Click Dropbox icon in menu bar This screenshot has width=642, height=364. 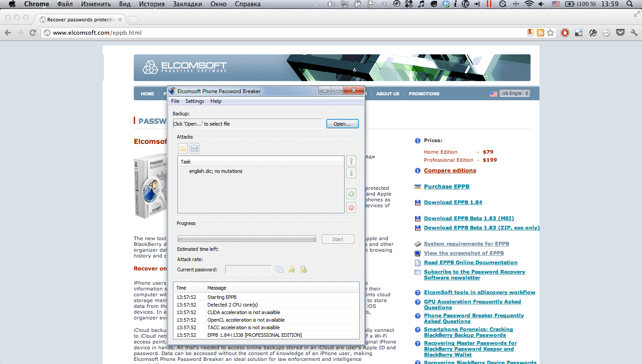tap(445, 4)
